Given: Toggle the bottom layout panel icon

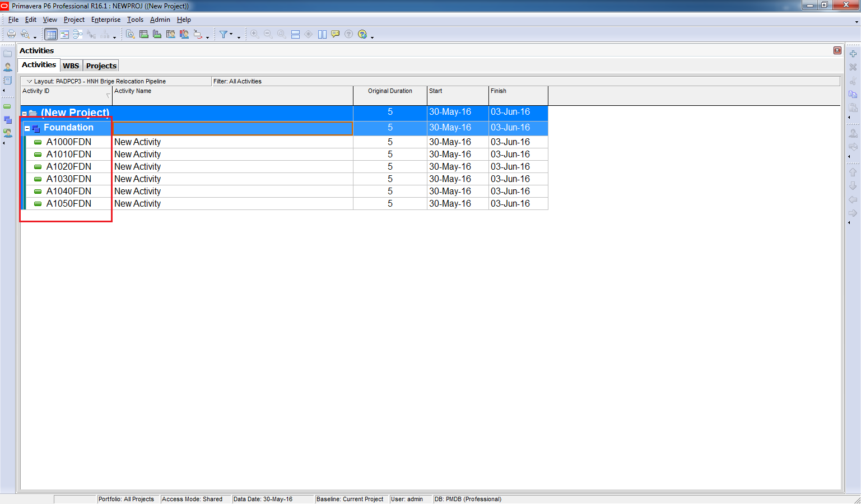Looking at the screenshot, I should pos(295,34).
